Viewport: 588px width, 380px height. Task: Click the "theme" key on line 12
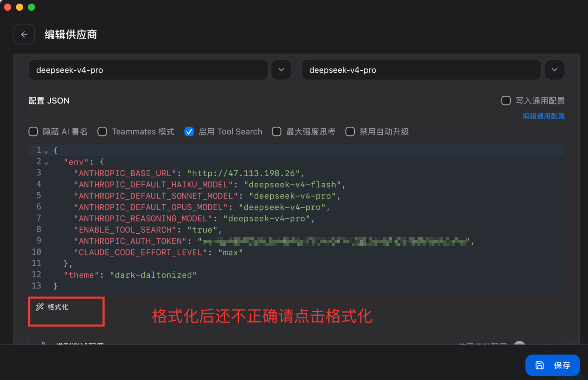pos(81,275)
